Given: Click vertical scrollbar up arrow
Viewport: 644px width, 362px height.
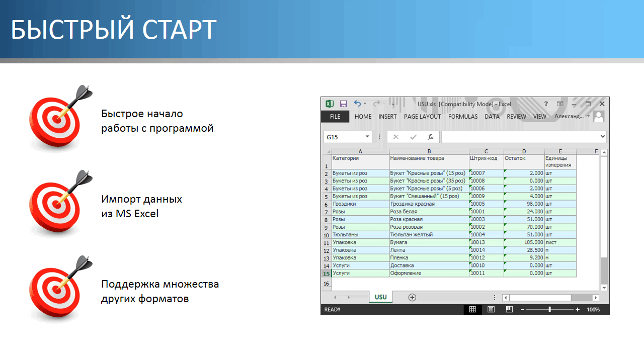Looking at the screenshot, I should point(604,152).
